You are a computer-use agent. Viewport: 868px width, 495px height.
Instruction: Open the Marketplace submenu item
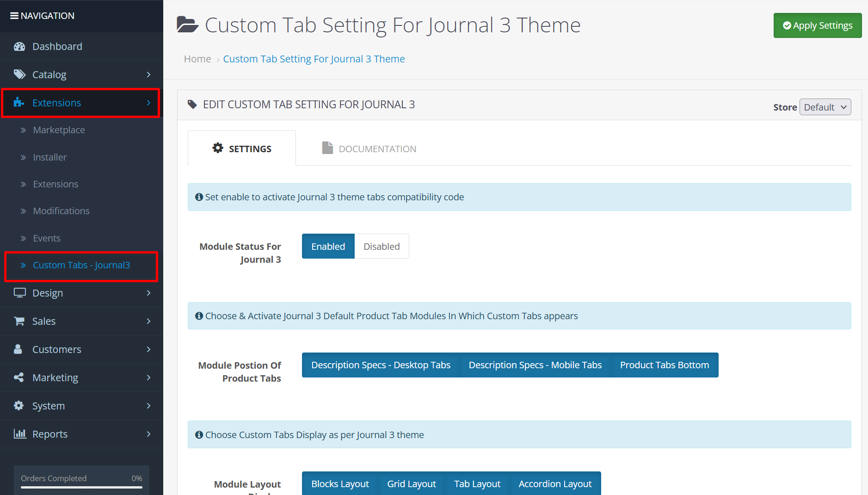[x=81, y=130]
